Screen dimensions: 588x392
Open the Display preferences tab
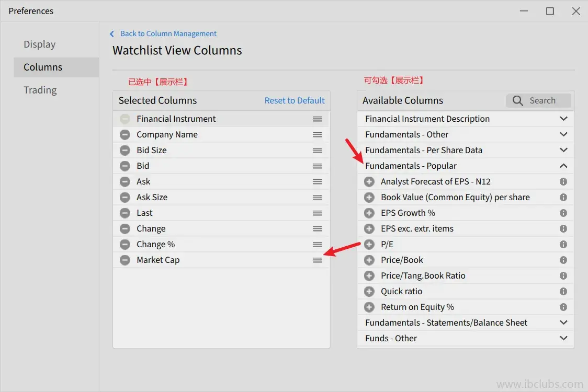(40, 44)
